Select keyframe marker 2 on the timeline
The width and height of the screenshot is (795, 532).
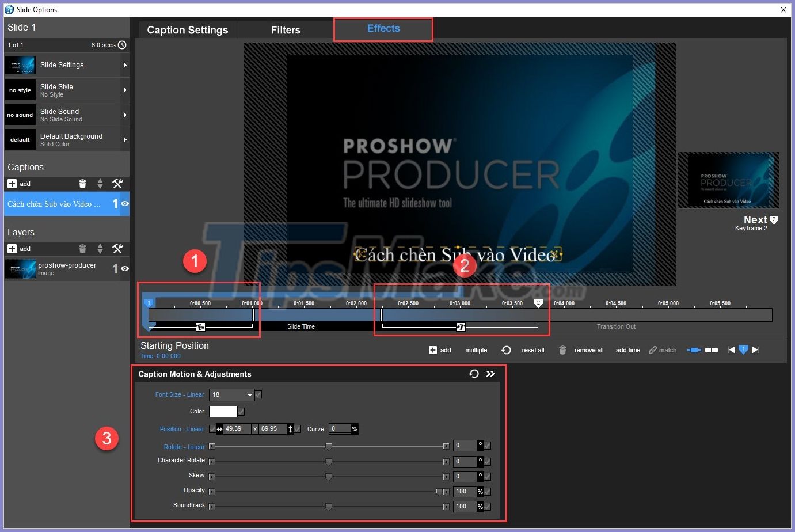point(538,302)
